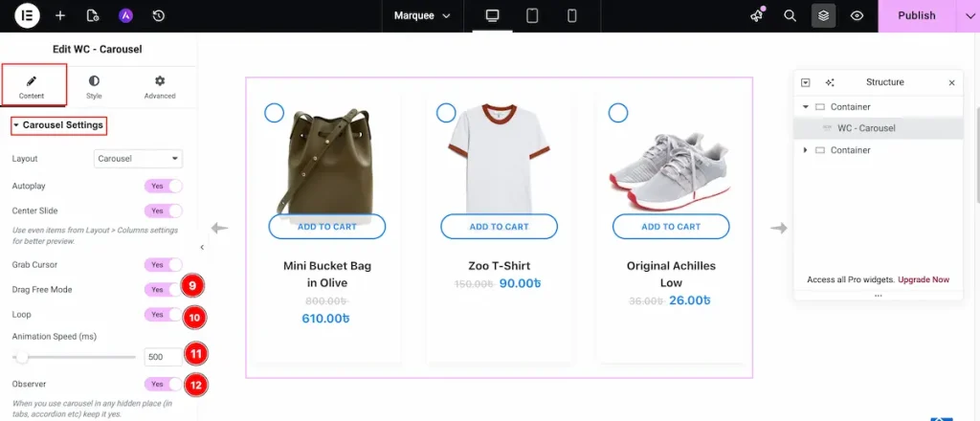Open the What's New megaphone icon

point(757,15)
